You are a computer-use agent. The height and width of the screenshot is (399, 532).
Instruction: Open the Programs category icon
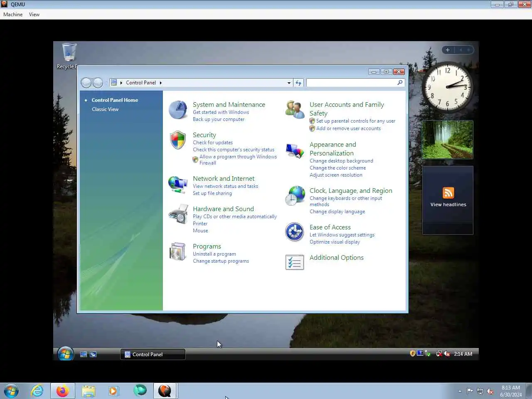point(178,251)
